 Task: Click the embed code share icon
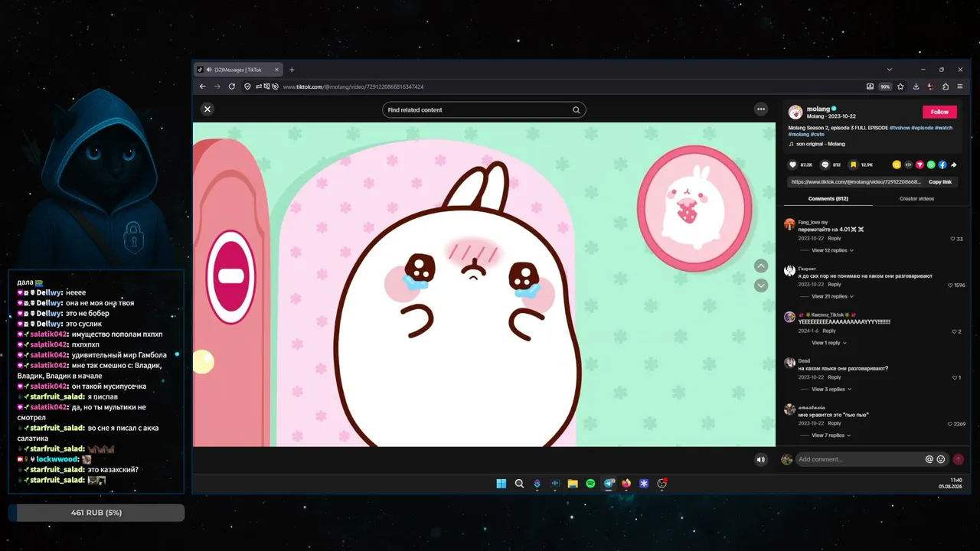[909, 165]
